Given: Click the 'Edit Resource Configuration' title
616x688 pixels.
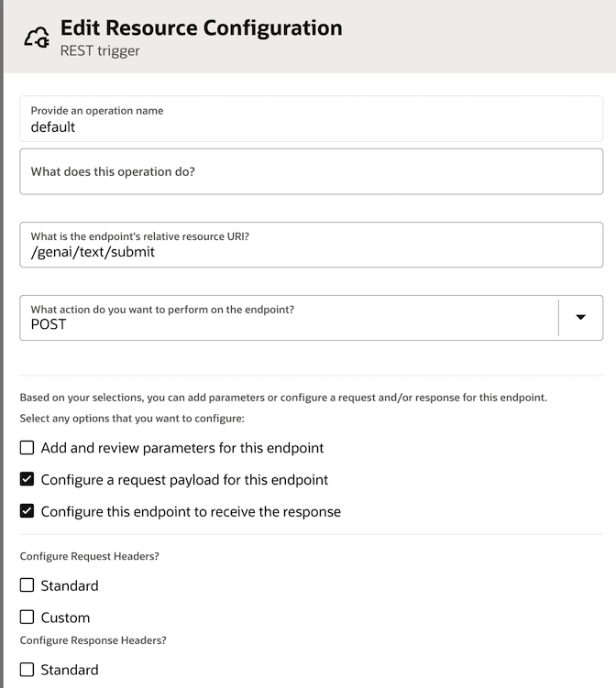Looking at the screenshot, I should [x=201, y=27].
